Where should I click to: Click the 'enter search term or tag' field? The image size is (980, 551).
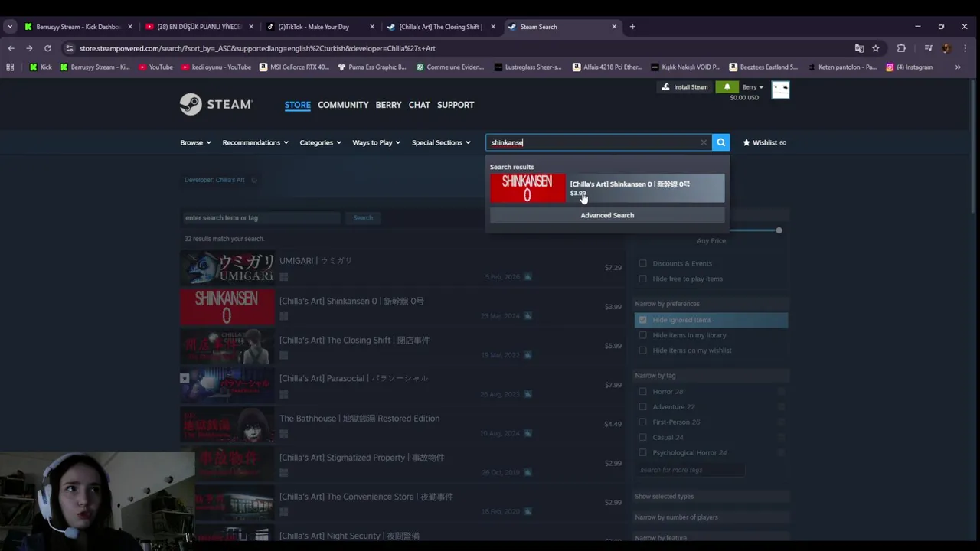(261, 218)
